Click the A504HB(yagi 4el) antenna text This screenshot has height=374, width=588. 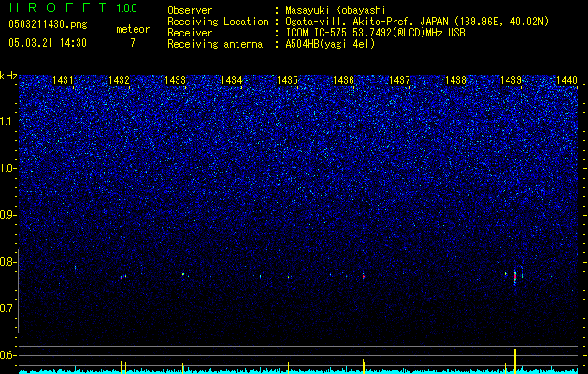tap(330, 44)
